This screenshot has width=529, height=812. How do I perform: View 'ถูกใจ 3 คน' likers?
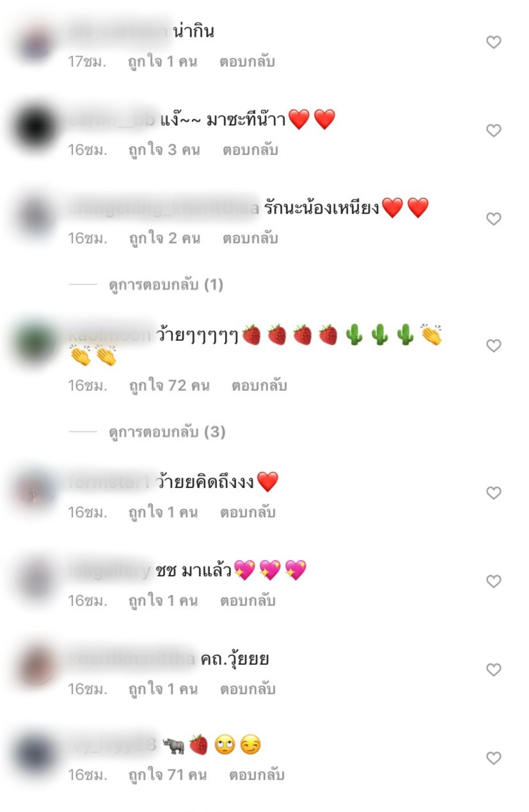point(164,150)
